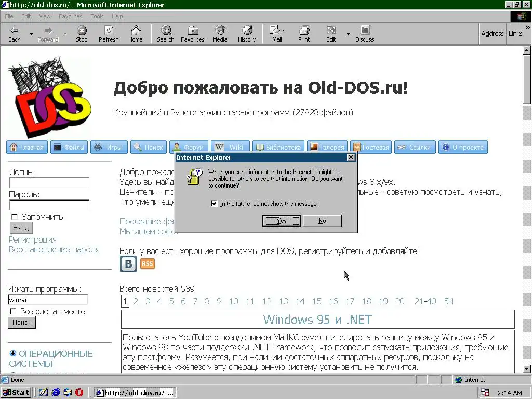Launch Opera from the quick launch

coord(79,393)
